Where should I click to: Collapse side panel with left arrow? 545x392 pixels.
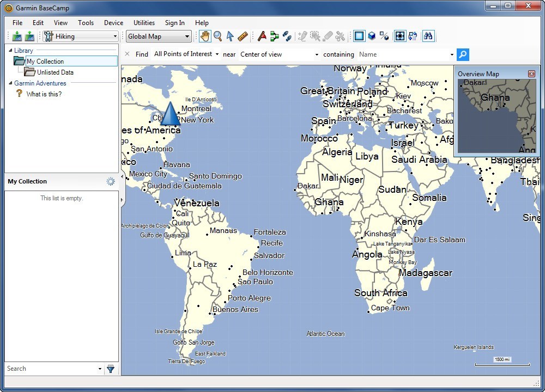pos(122,176)
